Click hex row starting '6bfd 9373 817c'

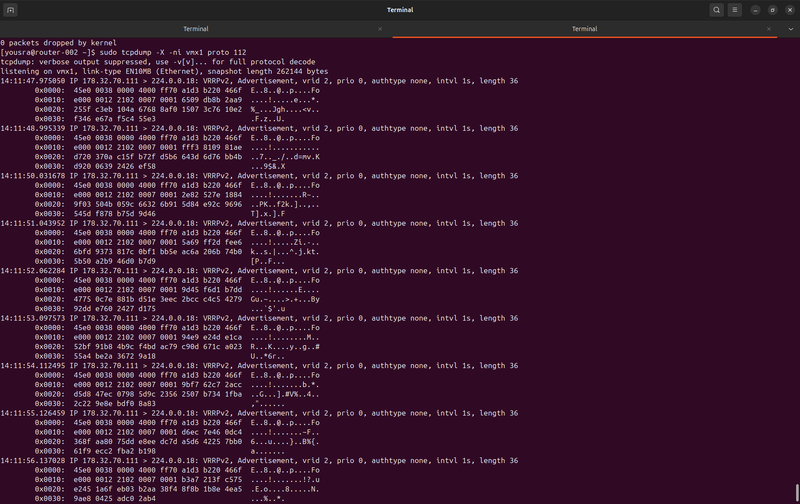point(177,252)
